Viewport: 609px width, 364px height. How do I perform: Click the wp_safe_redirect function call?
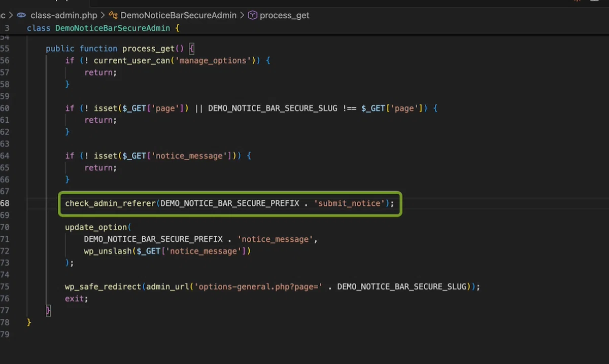tap(103, 287)
